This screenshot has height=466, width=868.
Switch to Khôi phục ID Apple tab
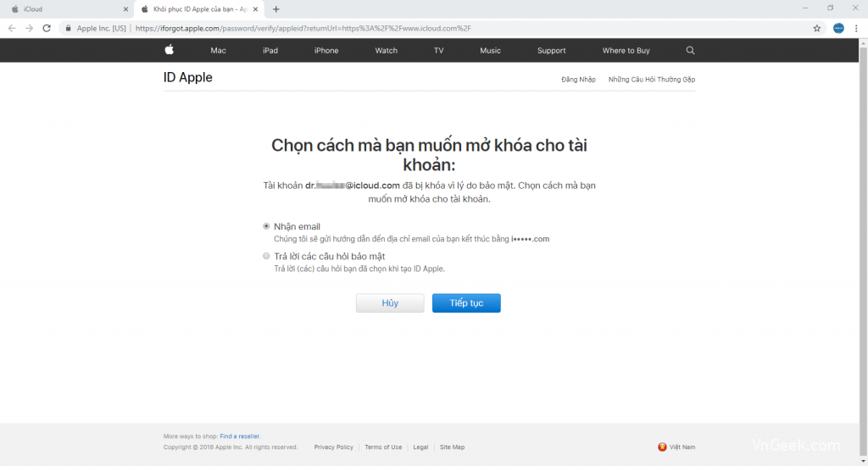pyautogui.click(x=198, y=9)
